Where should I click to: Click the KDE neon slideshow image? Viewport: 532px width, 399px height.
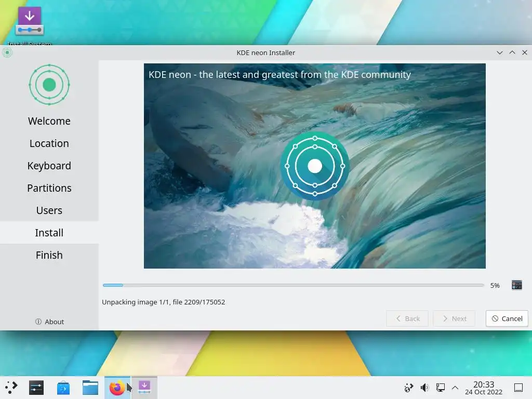[x=314, y=166]
